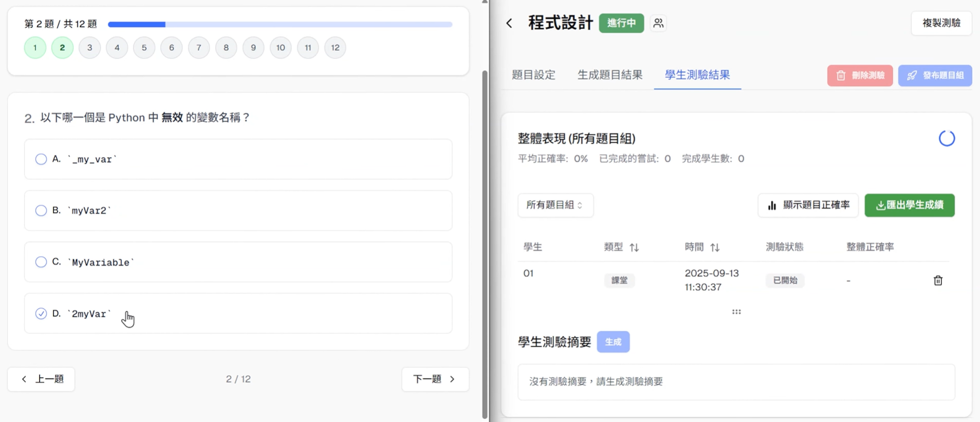The width and height of the screenshot is (980, 422).
Task: Click 平均正確率: 0% statistic
Action: 552,159
